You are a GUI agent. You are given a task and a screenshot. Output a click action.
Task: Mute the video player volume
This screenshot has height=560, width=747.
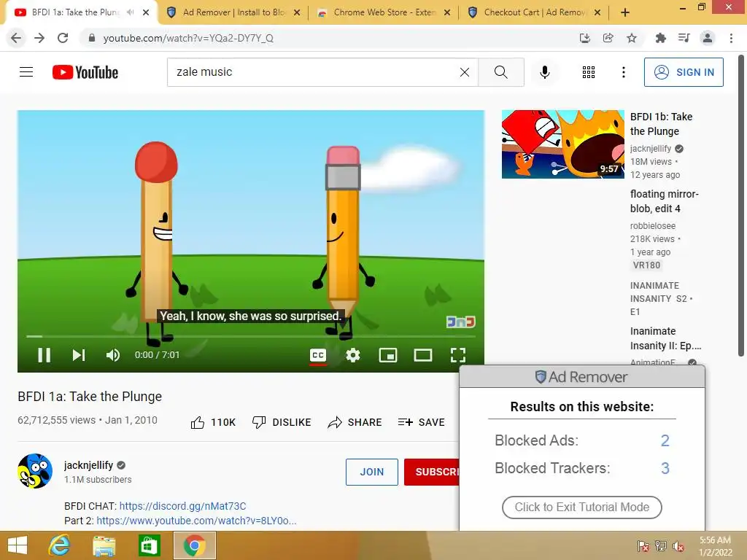coord(113,355)
